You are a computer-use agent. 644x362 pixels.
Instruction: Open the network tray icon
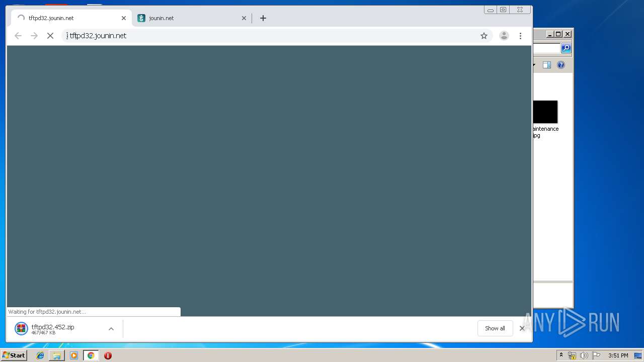pos(572,355)
